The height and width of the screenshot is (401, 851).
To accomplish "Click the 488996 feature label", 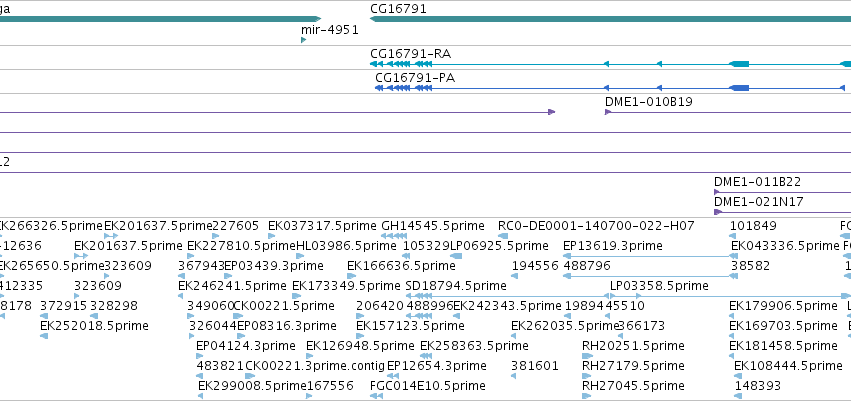I will point(430,305).
